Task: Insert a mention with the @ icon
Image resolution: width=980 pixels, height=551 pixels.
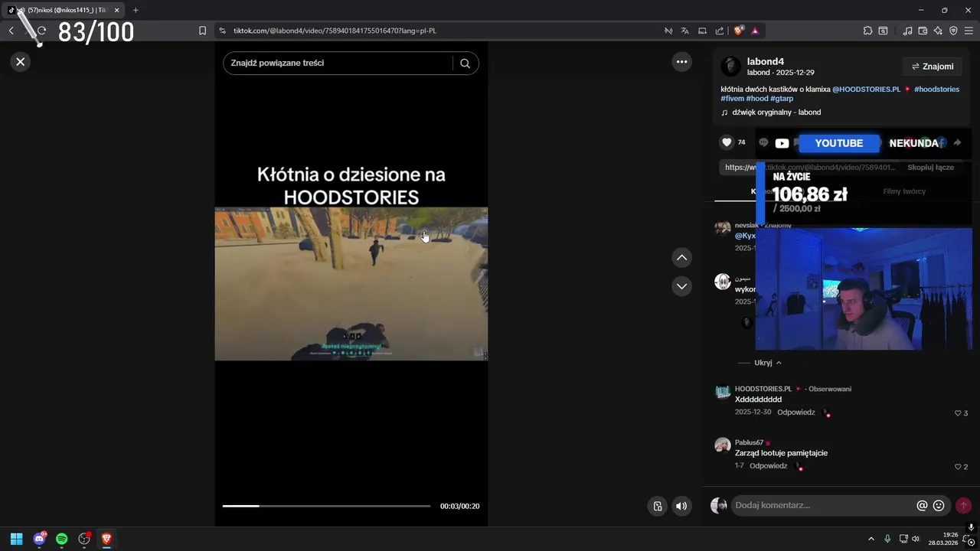Action: pyautogui.click(x=922, y=506)
